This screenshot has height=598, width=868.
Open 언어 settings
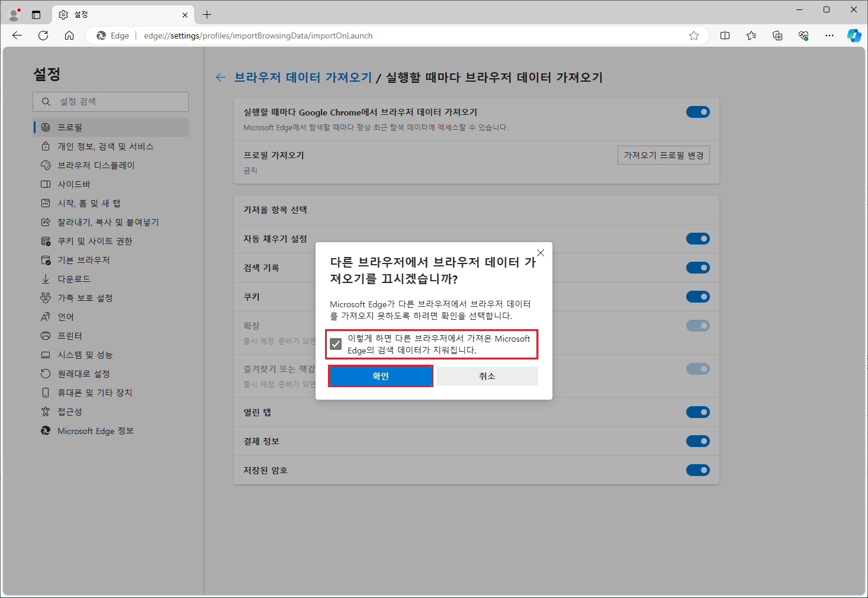point(111,317)
